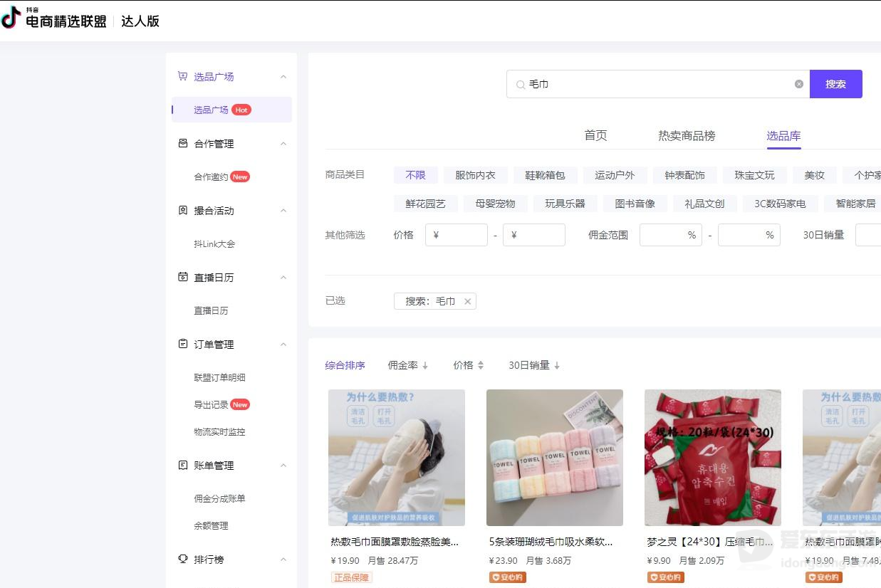
Task: Select 不限 category filter
Action: tap(415, 175)
